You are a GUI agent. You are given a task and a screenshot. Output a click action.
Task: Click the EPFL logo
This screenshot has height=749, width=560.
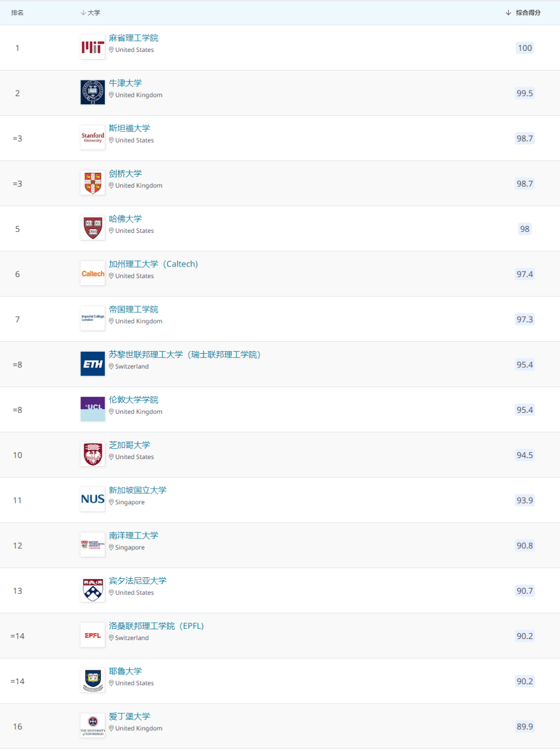point(93,635)
